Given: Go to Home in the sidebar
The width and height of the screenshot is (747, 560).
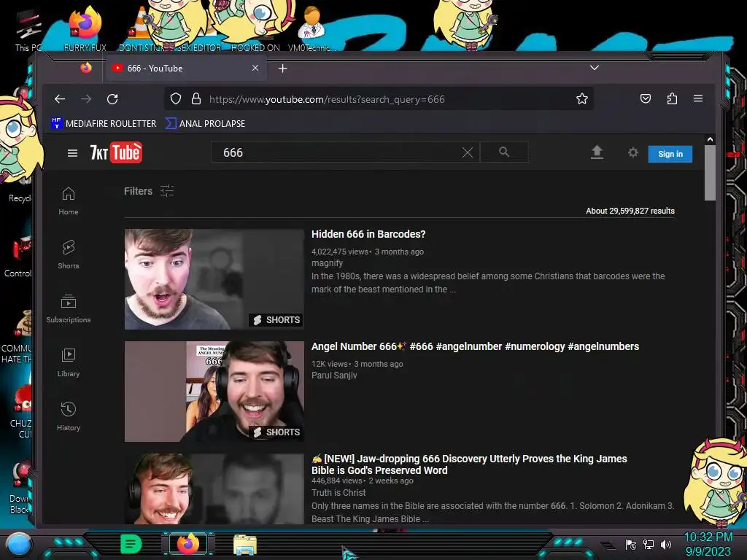Looking at the screenshot, I should (x=69, y=201).
